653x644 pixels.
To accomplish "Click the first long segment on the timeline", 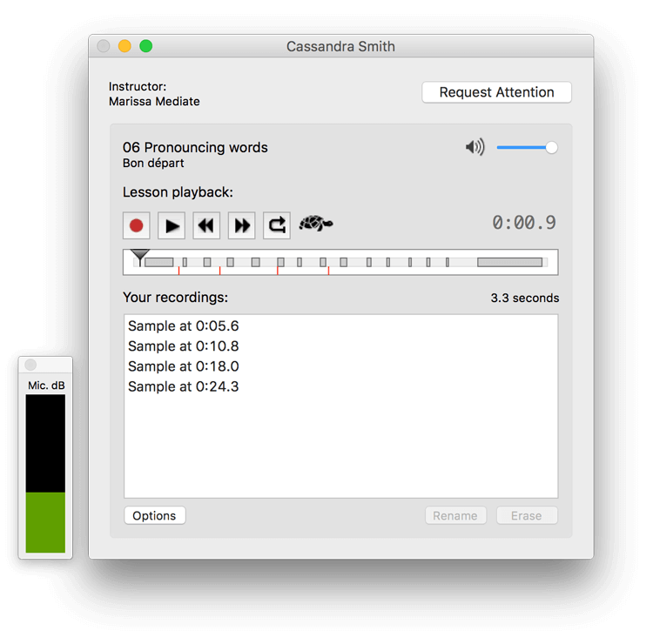I will 158,262.
